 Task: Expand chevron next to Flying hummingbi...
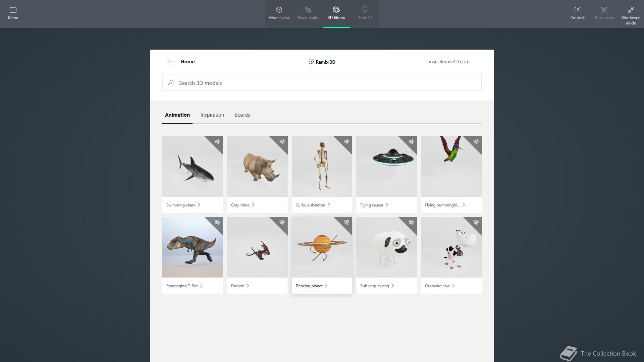point(464,205)
